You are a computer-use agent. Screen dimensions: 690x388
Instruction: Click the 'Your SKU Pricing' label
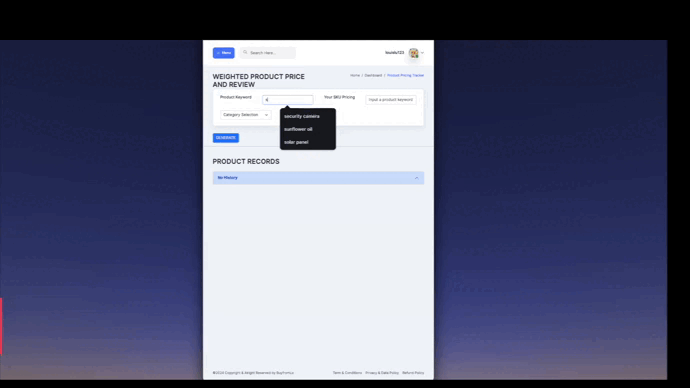(339, 97)
